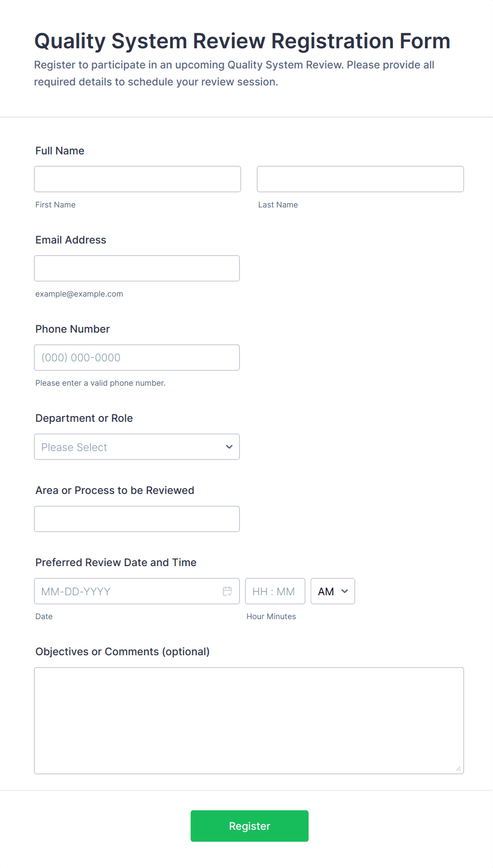Click the Preferred Review Date and Time label
This screenshot has width=493, height=868.
[116, 562]
